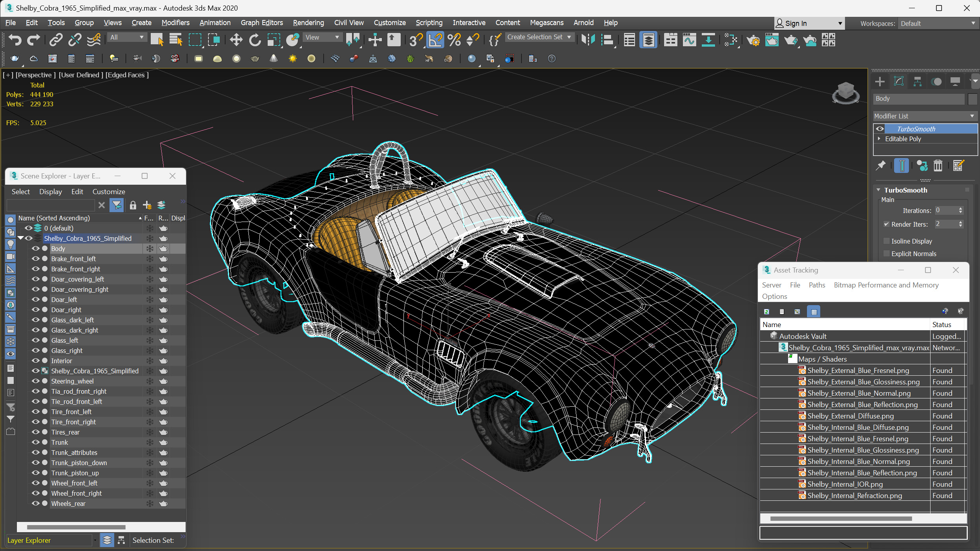Click Sun light icon in second toolbar
This screenshot has height=551, width=980.
[x=292, y=58]
